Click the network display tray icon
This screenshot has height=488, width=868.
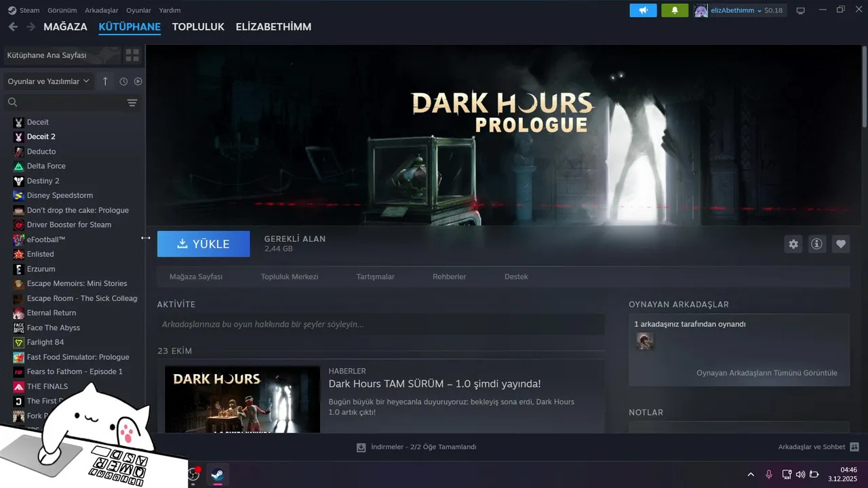(787, 474)
